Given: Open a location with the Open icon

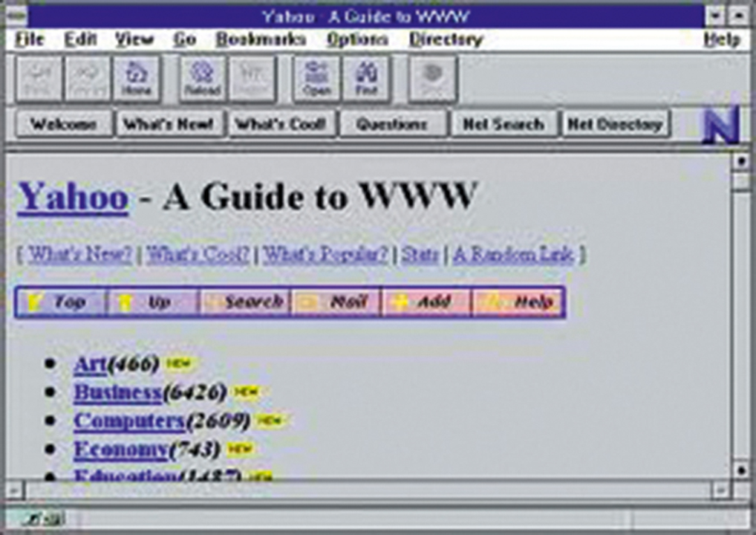Looking at the screenshot, I should tap(317, 79).
